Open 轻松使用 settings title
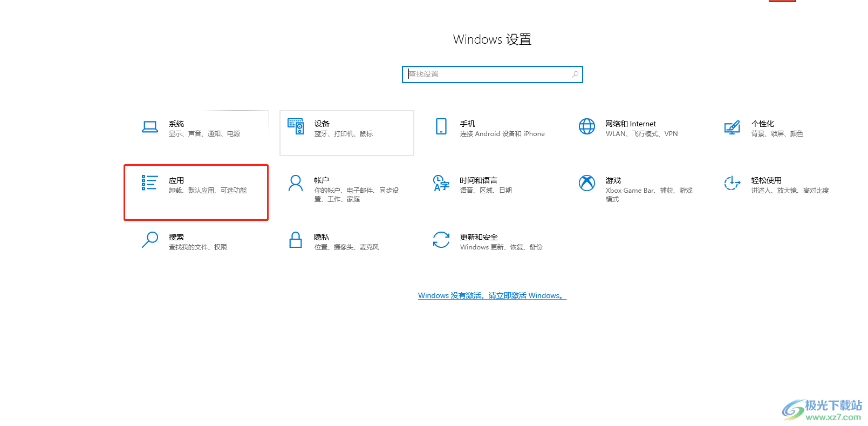The image size is (868, 426). pyautogui.click(x=767, y=180)
